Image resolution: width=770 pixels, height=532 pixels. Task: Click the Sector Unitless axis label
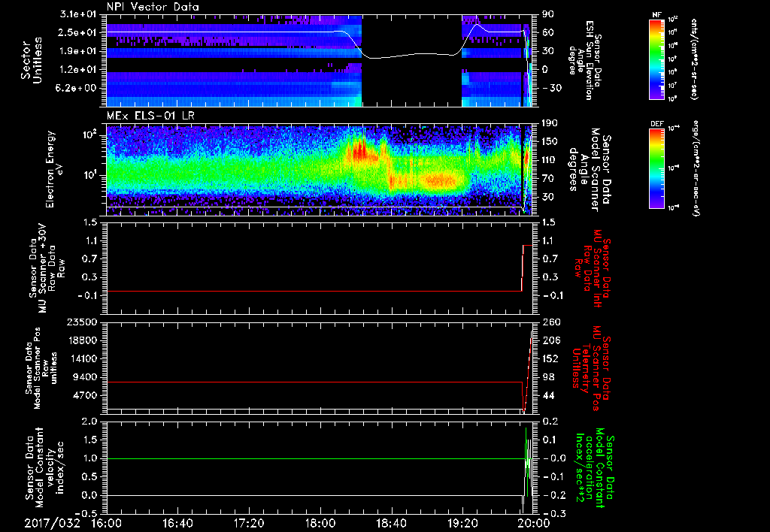point(31,60)
